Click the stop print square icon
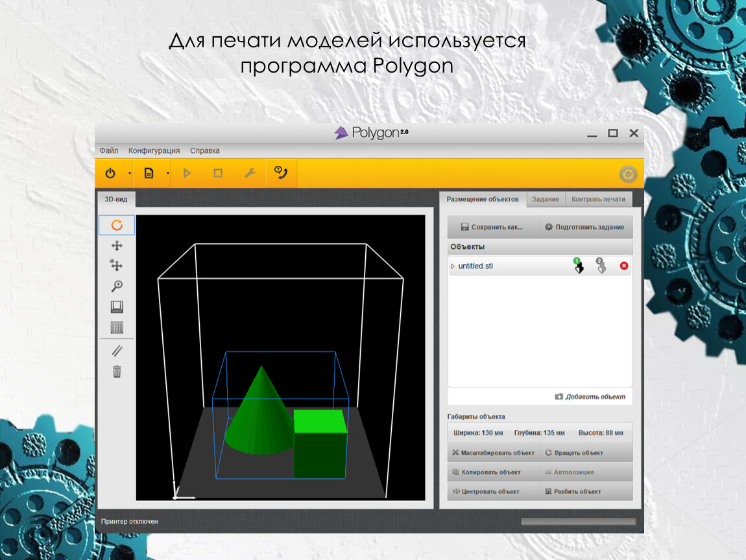This screenshot has height=560, width=746. point(218,173)
